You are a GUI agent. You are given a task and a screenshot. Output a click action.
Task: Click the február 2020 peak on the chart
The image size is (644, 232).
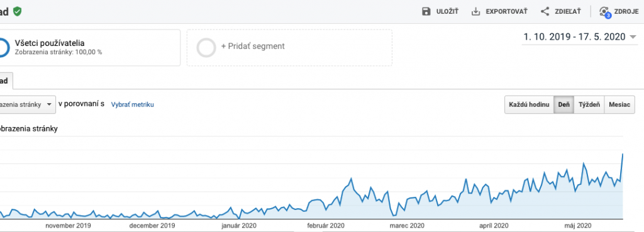tap(351, 179)
